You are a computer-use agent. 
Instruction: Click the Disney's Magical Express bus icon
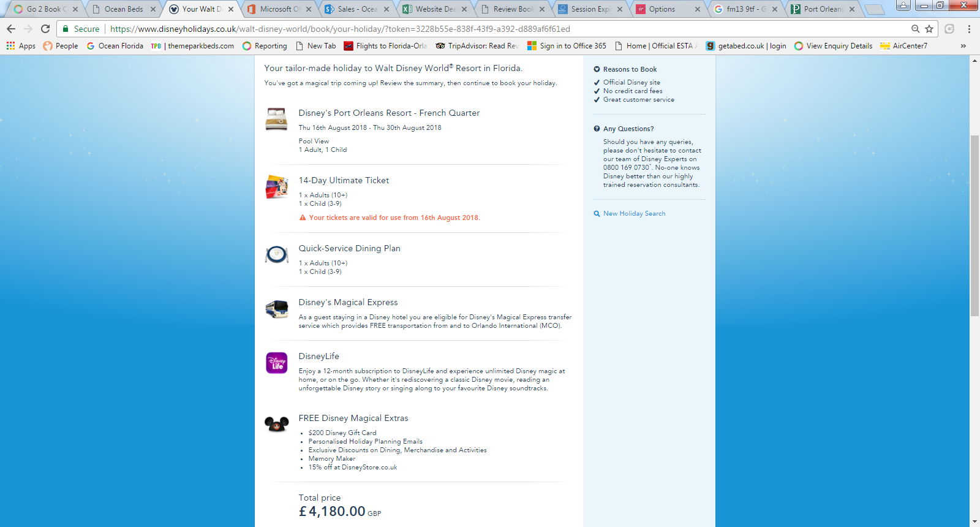coord(276,309)
